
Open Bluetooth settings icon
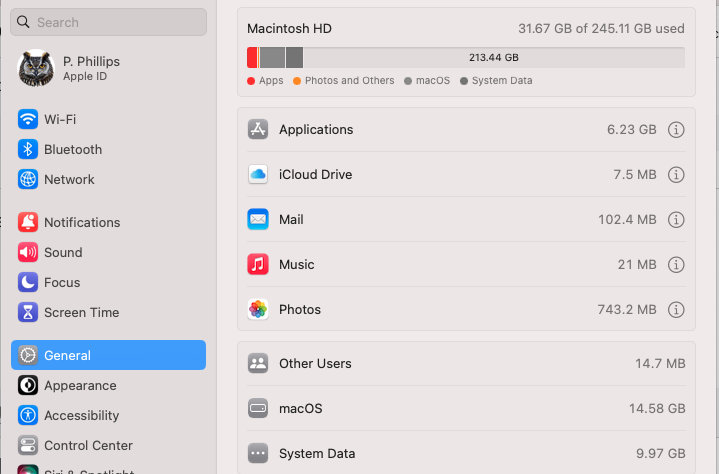click(x=28, y=149)
